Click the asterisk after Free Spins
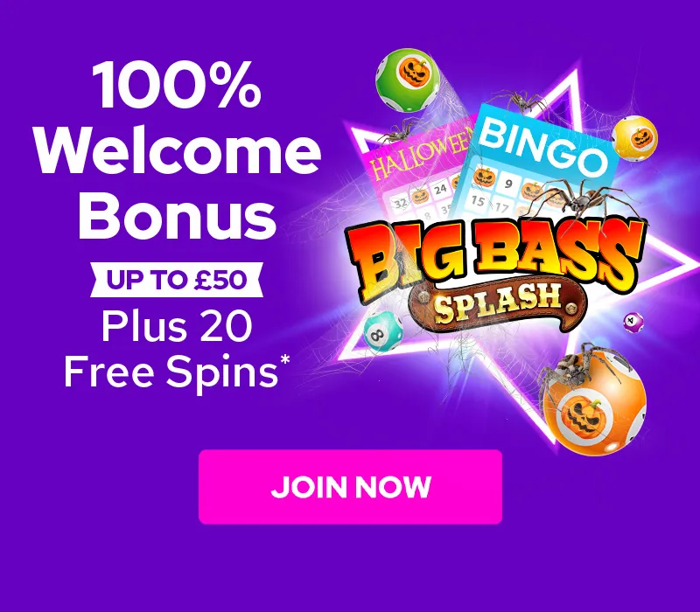Image resolution: width=700 pixels, height=612 pixels. click(x=284, y=360)
